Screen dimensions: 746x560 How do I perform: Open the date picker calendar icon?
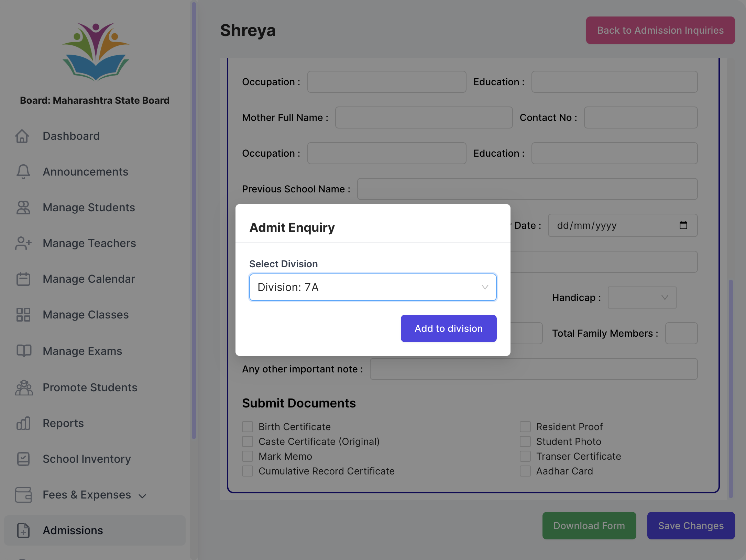[x=683, y=225]
